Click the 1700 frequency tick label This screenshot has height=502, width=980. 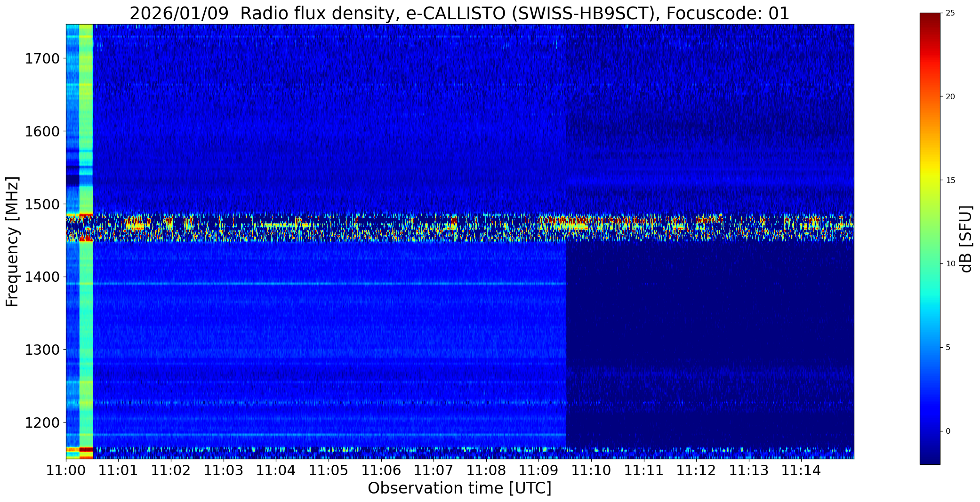pos(42,58)
